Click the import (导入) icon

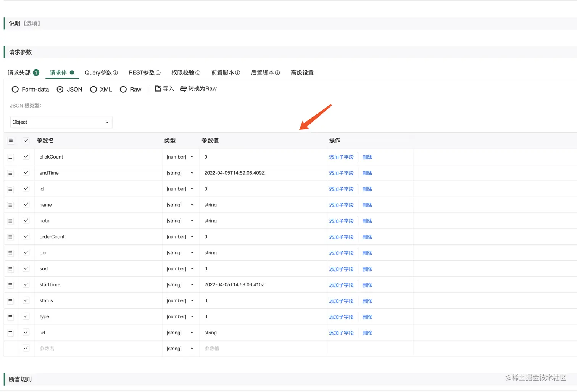click(x=158, y=88)
